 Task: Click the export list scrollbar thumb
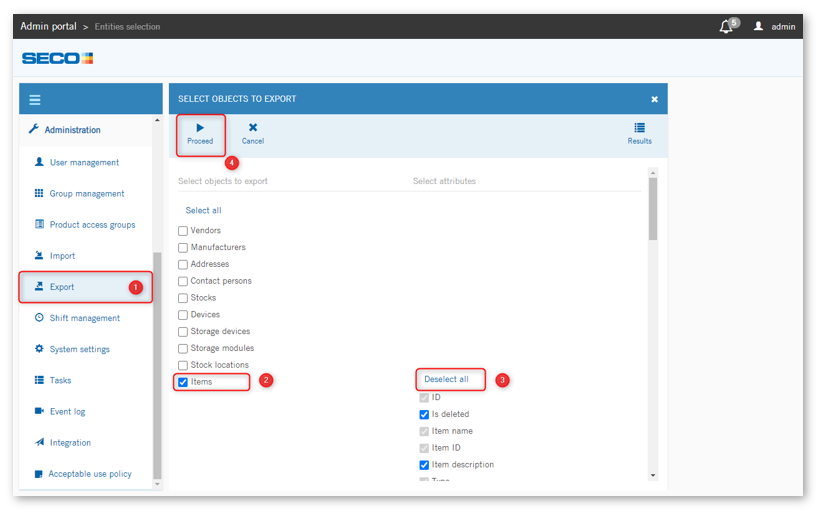point(653,209)
